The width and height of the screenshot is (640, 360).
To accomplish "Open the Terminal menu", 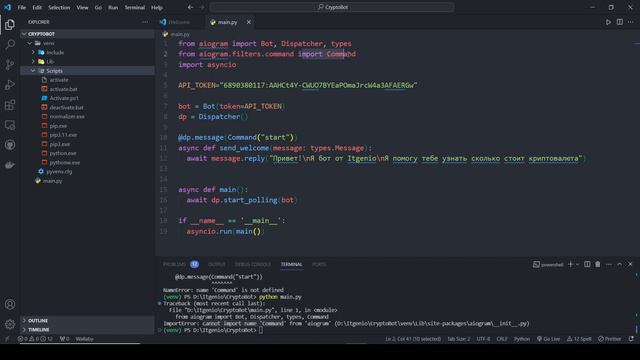I will point(135,7).
